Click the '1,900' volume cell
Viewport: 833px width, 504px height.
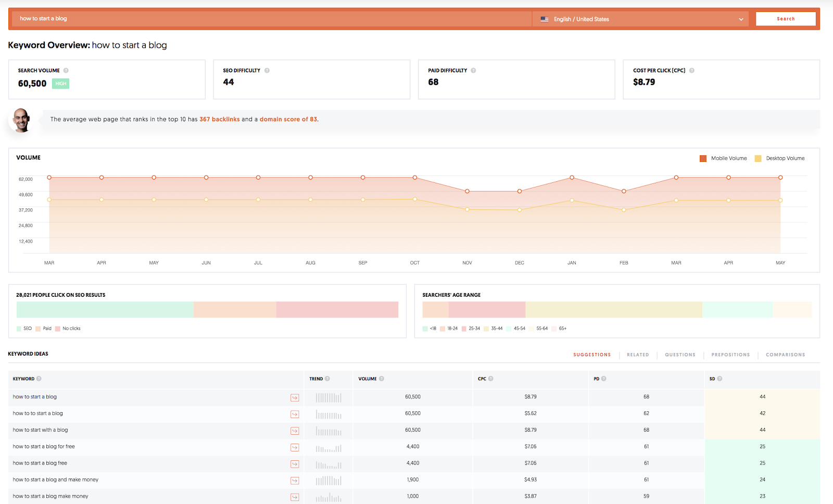click(413, 480)
